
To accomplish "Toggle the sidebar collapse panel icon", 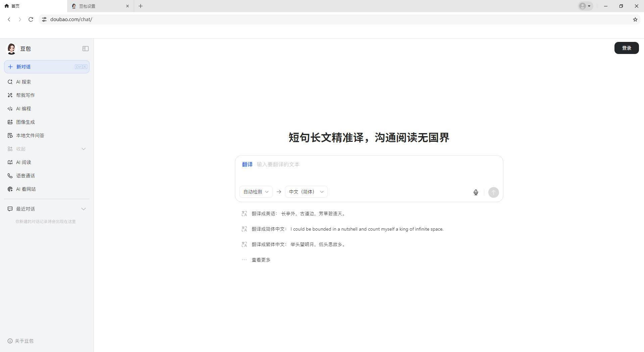I will [x=86, y=49].
